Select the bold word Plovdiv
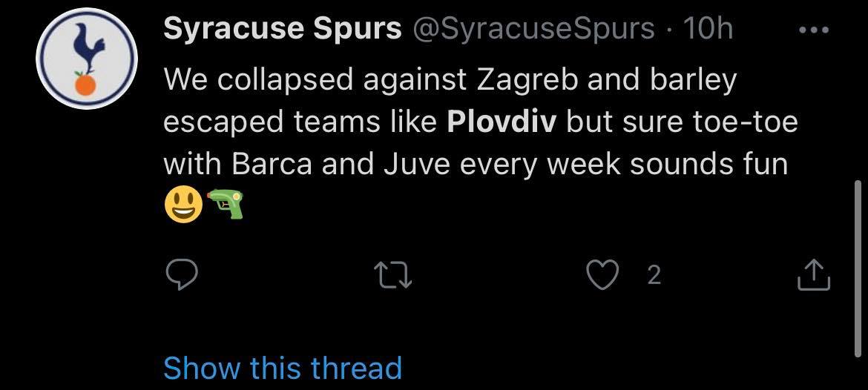This screenshot has width=868, height=390. (501, 123)
